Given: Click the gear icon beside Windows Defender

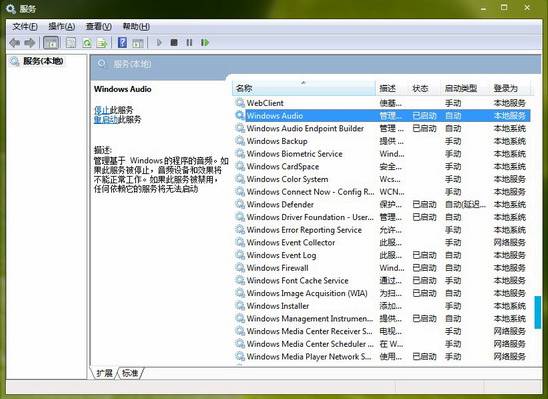Looking at the screenshot, I should (240, 204).
